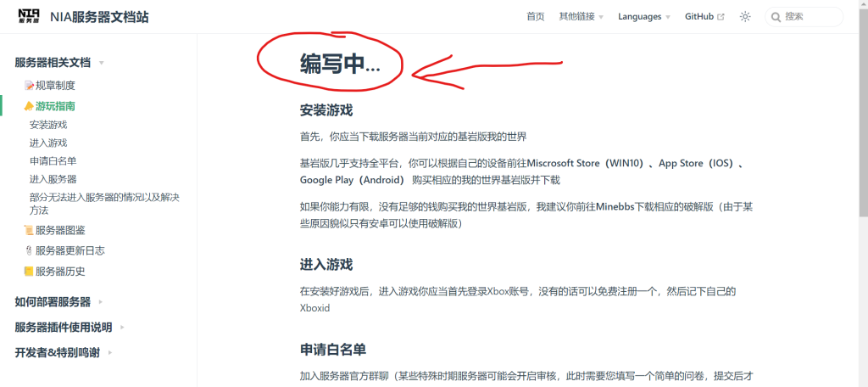
Task: Jump to 申请白名单 in the sidebar
Action: 53,160
